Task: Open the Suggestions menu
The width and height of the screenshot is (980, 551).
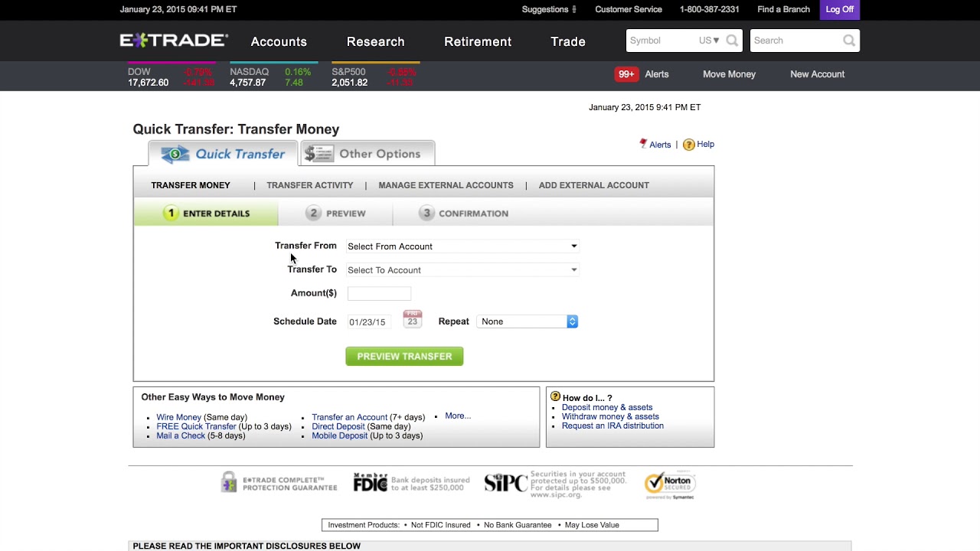Action: pos(549,9)
